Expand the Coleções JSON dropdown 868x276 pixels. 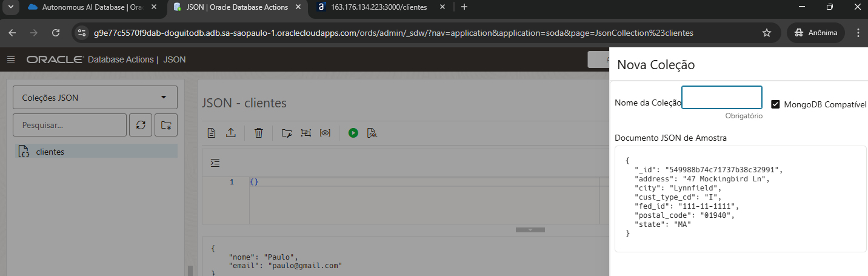tap(95, 97)
